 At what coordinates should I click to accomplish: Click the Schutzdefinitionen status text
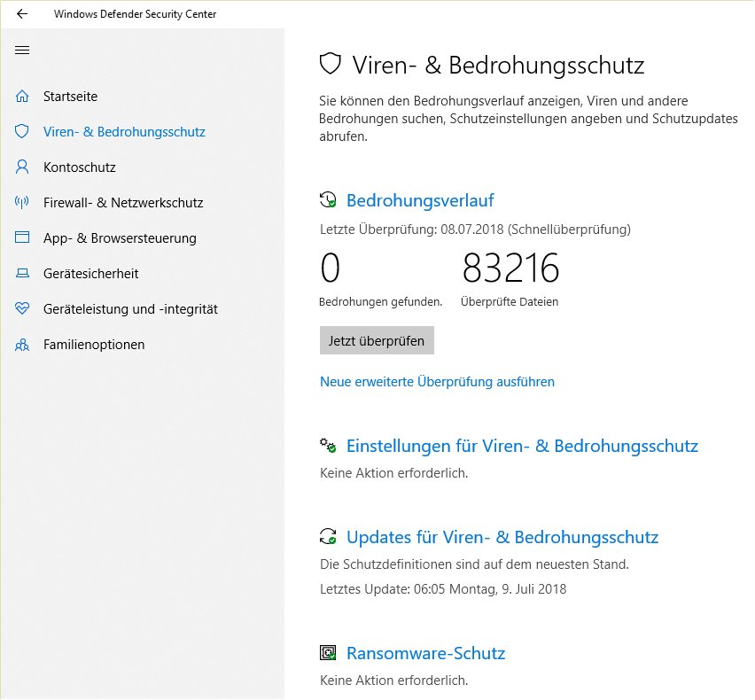(x=474, y=564)
